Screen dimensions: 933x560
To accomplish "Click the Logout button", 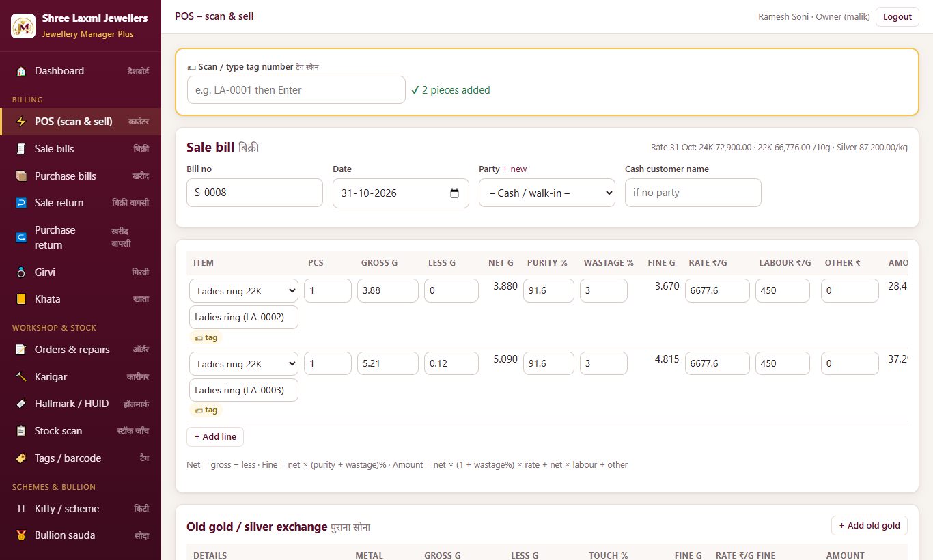I will click(x=897, y=17).
